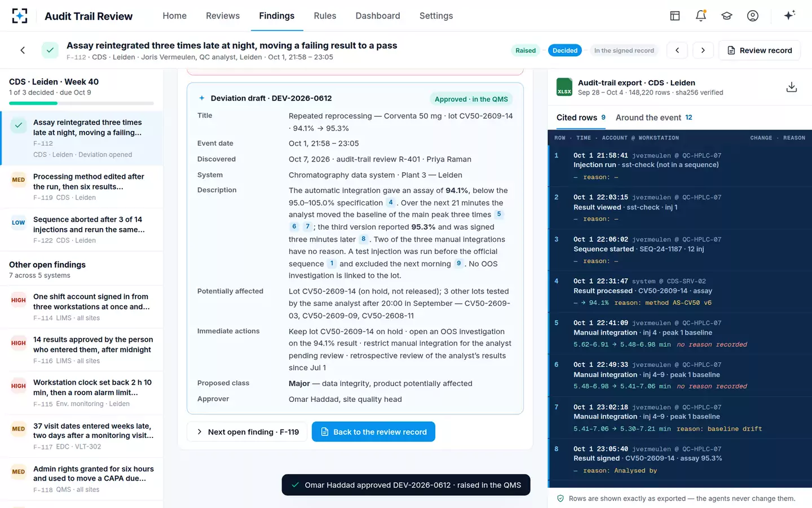Switch to Around the event tab
812x508 pixels.
(x=654, y=117)
